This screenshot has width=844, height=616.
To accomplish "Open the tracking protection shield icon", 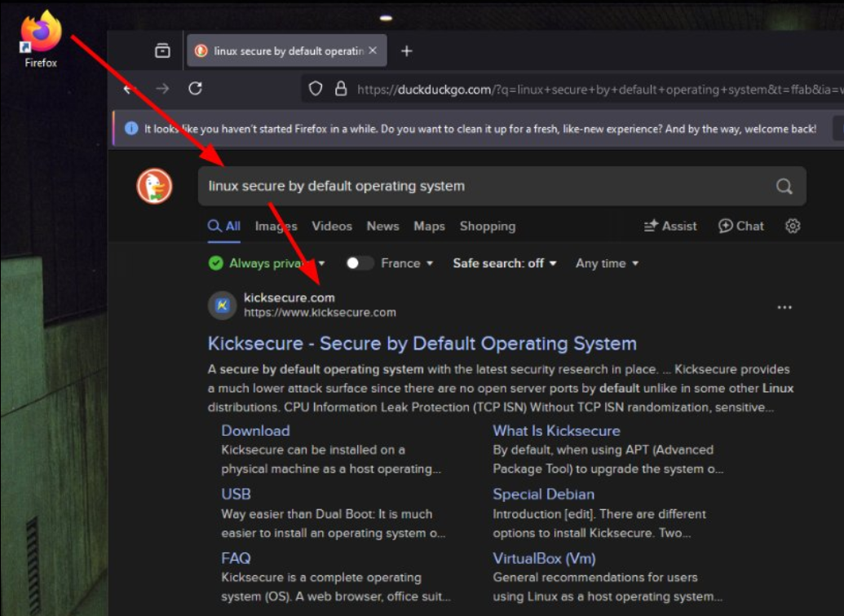I will click(316, 88).
